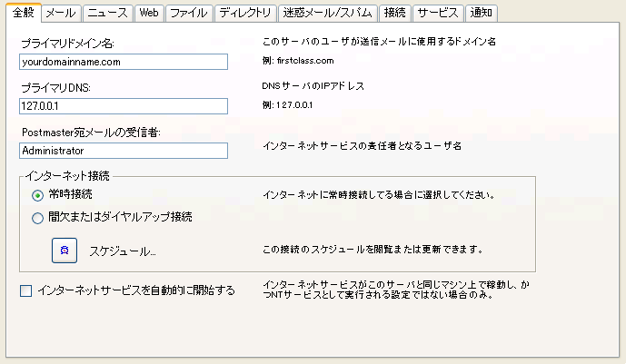Switch to the 通知 tab
The image size is (626, 364).
click(x=482, y=13)
